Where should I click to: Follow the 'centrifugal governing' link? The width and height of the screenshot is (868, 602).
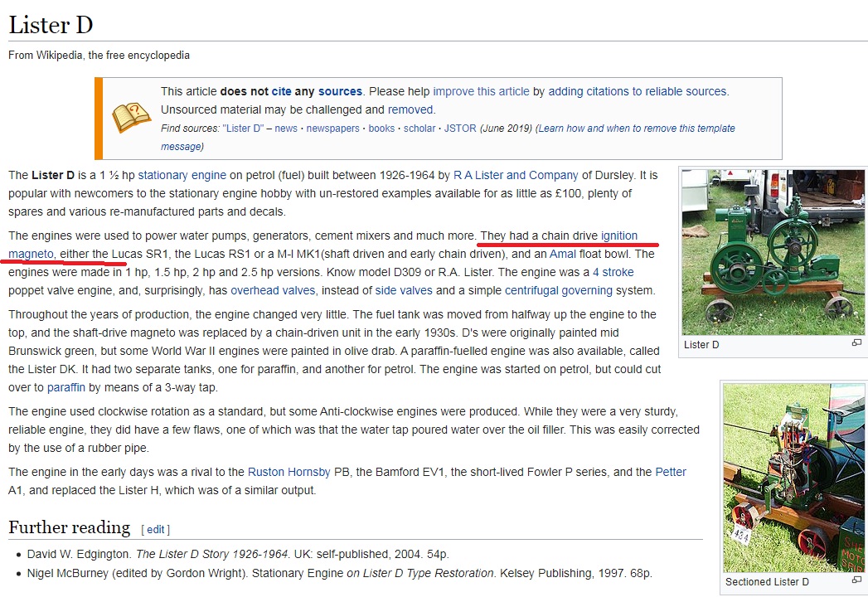[x=559, y=290]
